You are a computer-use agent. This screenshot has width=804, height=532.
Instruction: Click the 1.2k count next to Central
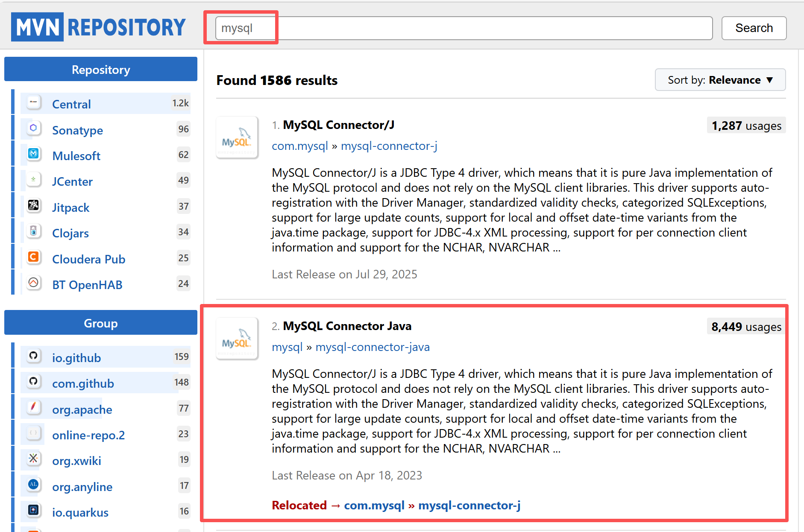(x=181, y=103)
